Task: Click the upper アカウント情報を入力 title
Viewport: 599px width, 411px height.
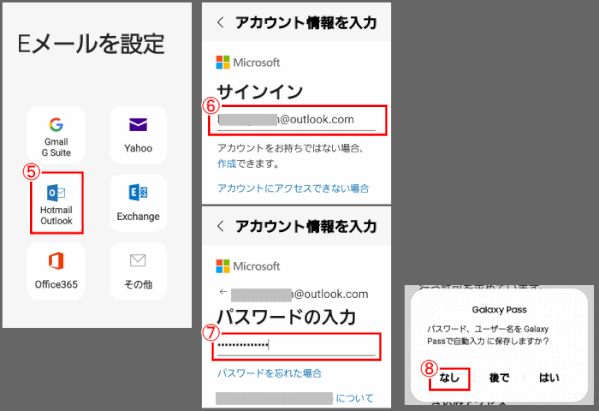Action: (306, 23)
